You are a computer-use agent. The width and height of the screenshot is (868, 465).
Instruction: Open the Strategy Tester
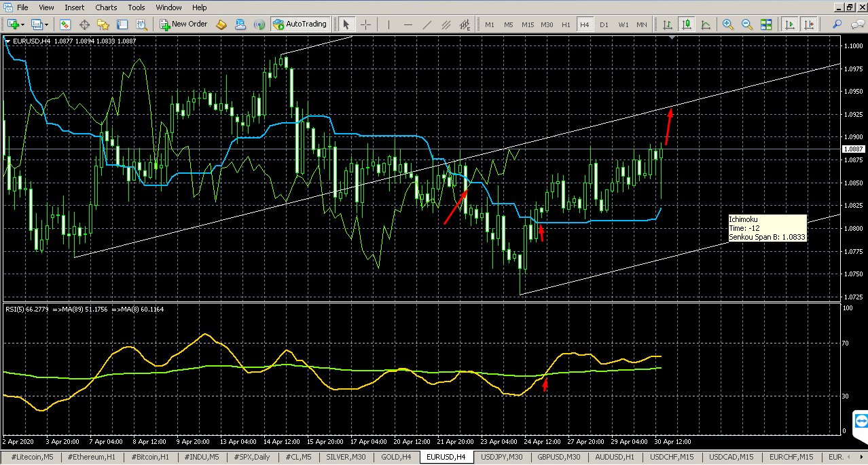pos(141,24)
